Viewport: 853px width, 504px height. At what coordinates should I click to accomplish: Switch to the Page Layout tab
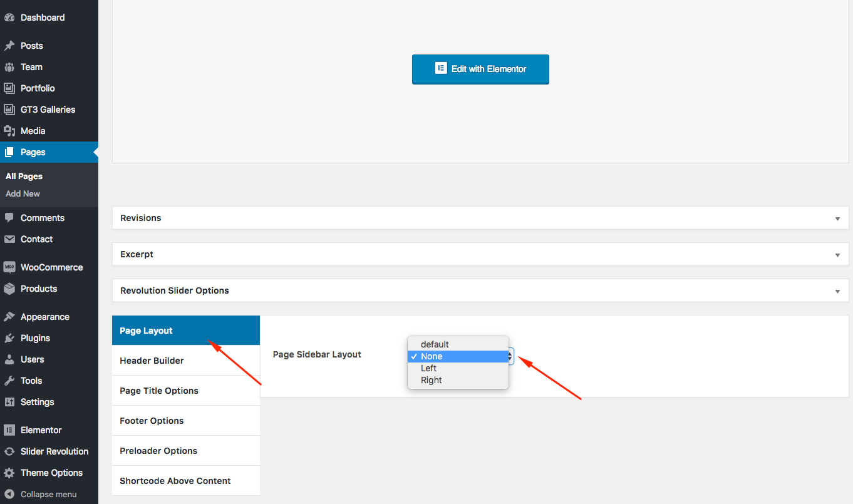pyautogui.click(x=186, y=331)
